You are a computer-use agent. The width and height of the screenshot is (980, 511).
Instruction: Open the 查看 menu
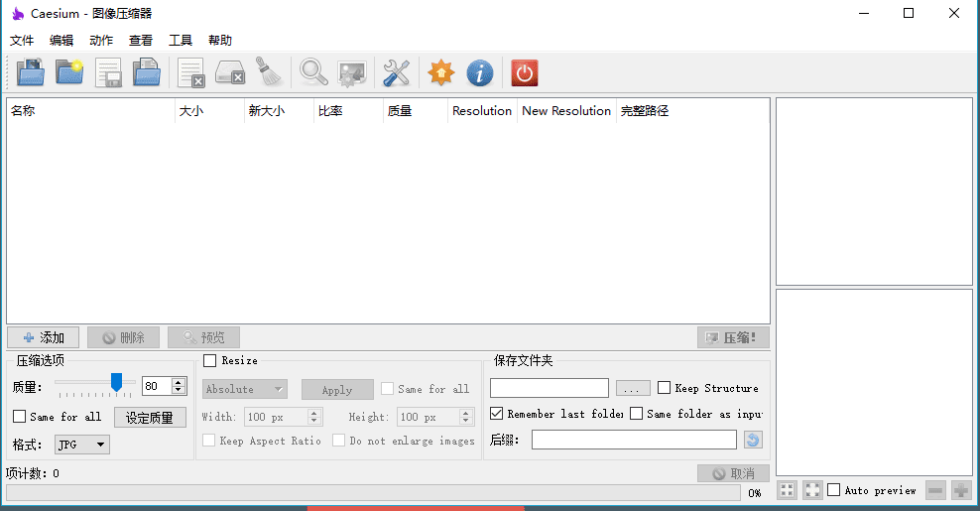pos(141,41)
